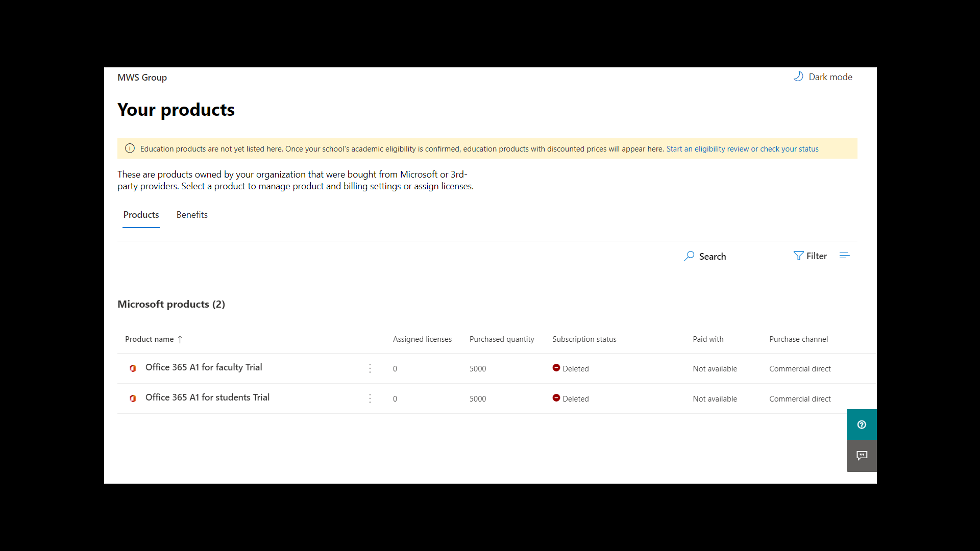Click the Dark mode label

click(x=830, y=77)
